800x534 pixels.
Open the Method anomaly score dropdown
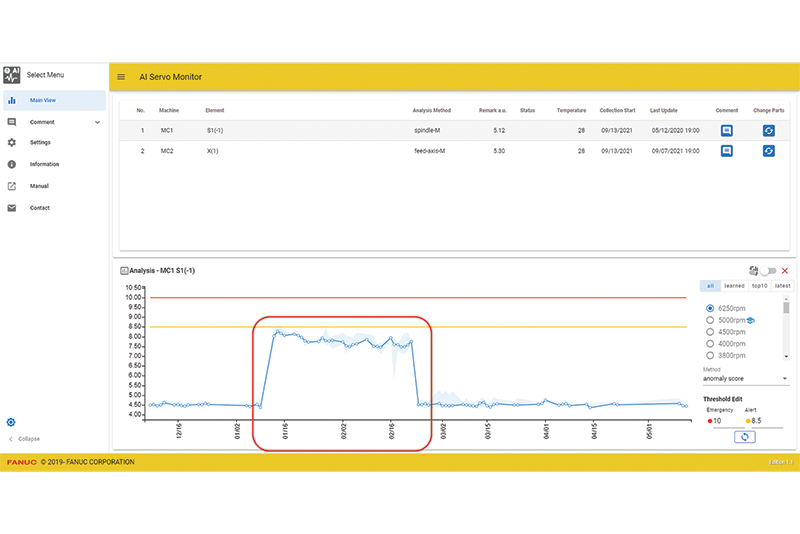[746, 379]
